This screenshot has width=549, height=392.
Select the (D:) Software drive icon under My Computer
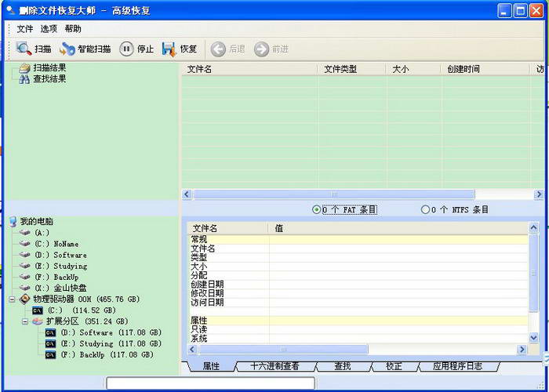(x=24, y=255)
